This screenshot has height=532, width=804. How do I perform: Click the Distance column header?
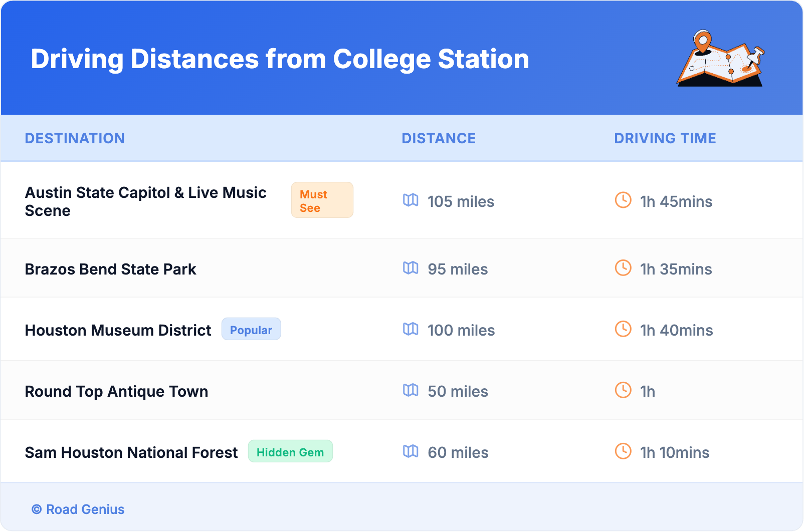point(439,138)
